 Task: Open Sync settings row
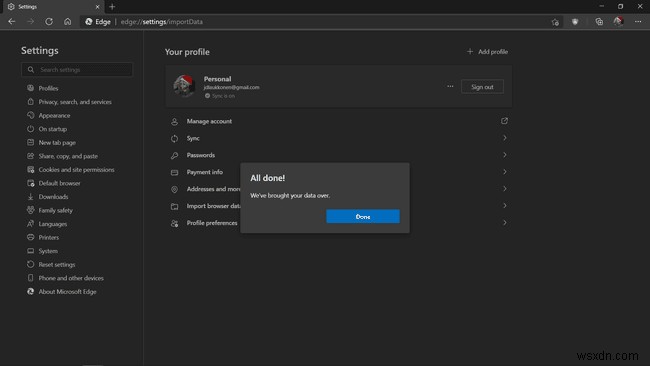(x=338, y=138)
